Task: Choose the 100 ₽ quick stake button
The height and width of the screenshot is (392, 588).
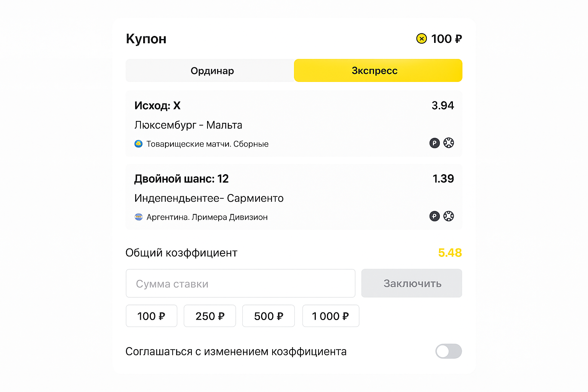Action: (x=151, y=316)
